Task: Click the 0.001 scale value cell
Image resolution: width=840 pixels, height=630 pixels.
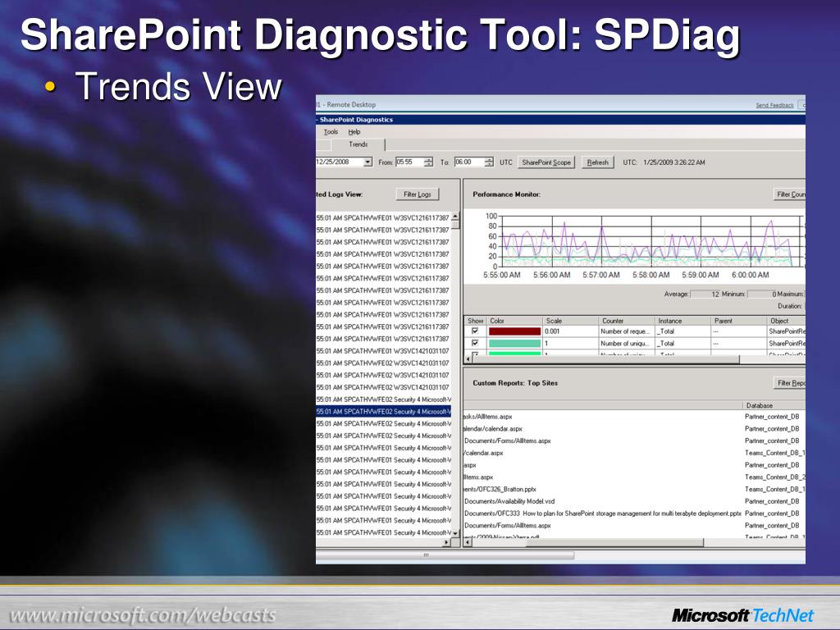Action: click(x=571, y=331)
